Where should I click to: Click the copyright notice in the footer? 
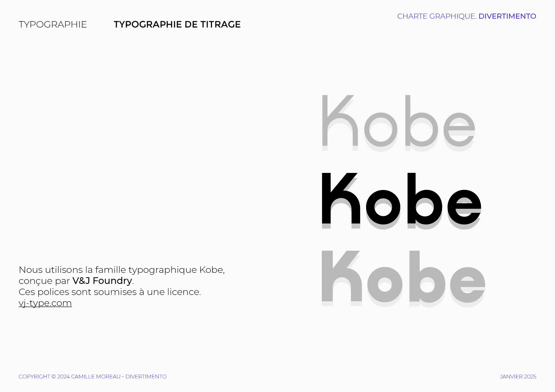point(92,377)
